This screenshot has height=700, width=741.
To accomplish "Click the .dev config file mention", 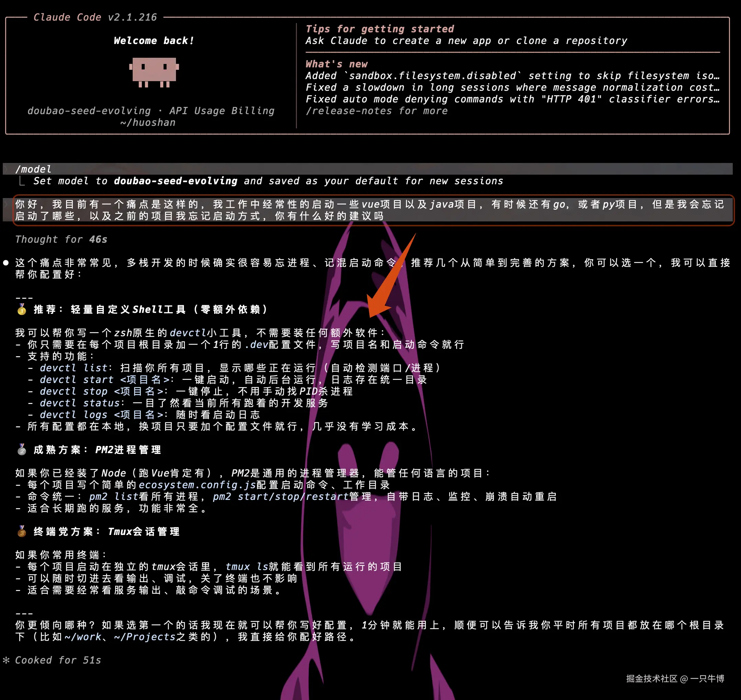I will point(256,344).
